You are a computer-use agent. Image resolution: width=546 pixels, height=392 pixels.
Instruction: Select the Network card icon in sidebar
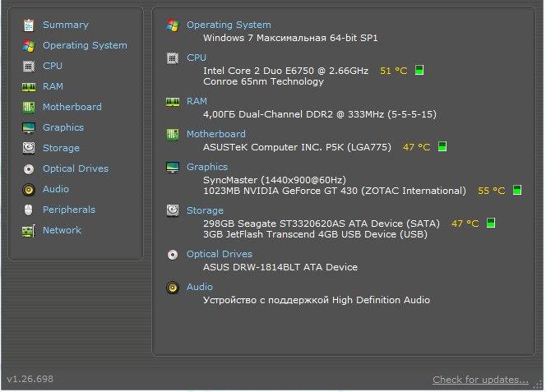coord(29,230)
